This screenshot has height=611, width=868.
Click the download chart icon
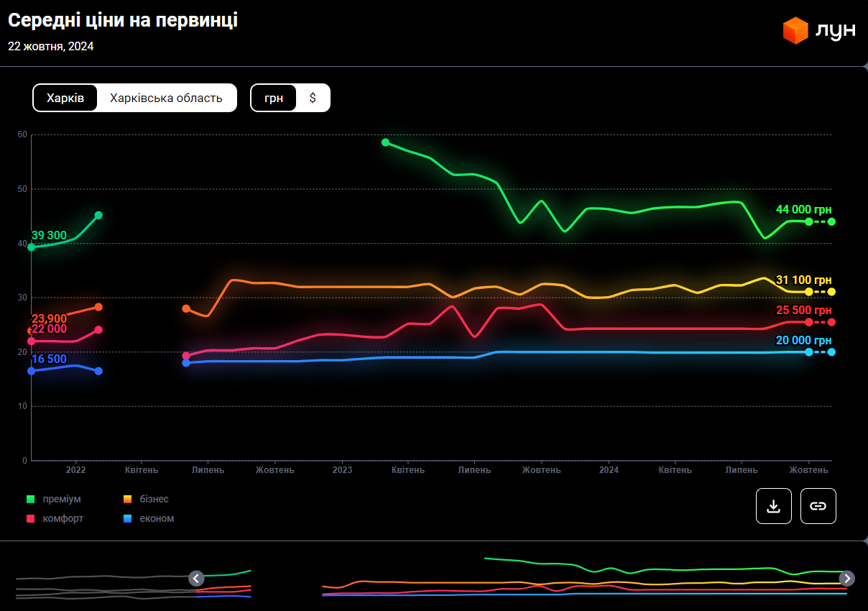[773, 506]
